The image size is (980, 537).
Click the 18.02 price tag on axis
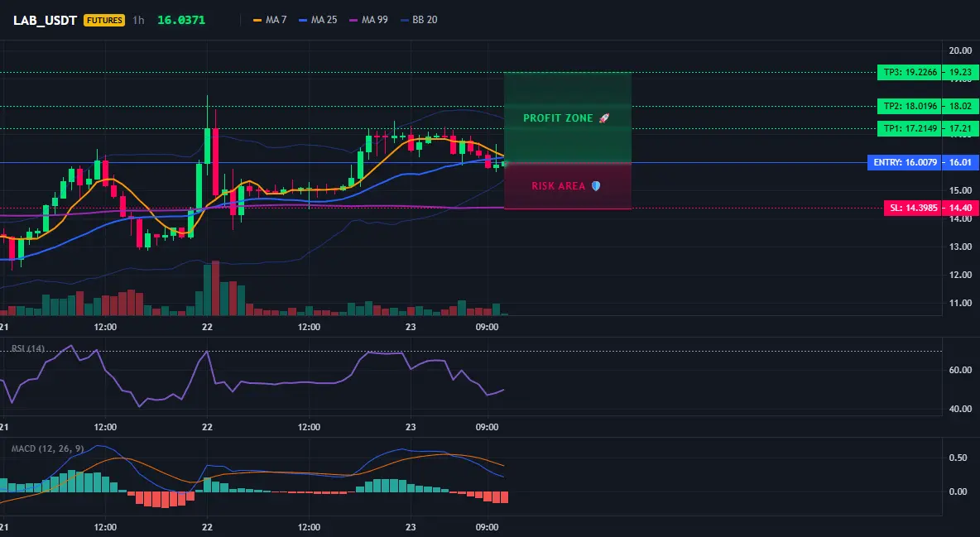click(961, 106)
